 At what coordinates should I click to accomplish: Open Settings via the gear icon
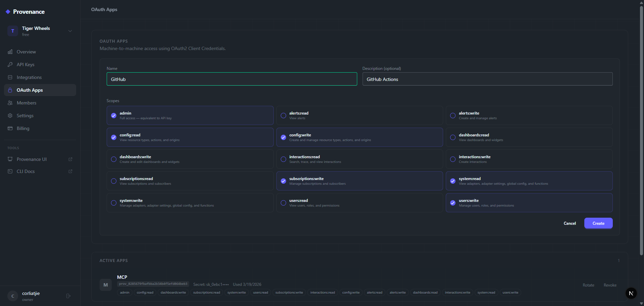click(10, 116)
